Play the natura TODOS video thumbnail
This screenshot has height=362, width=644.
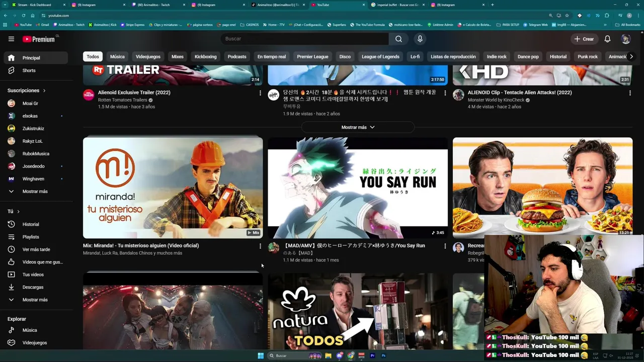tap(358, 311)
